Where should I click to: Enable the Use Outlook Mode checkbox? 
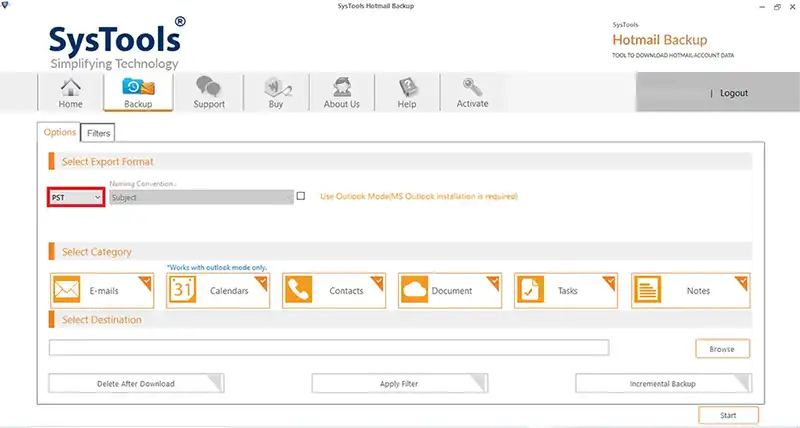[x=301, y=196]
